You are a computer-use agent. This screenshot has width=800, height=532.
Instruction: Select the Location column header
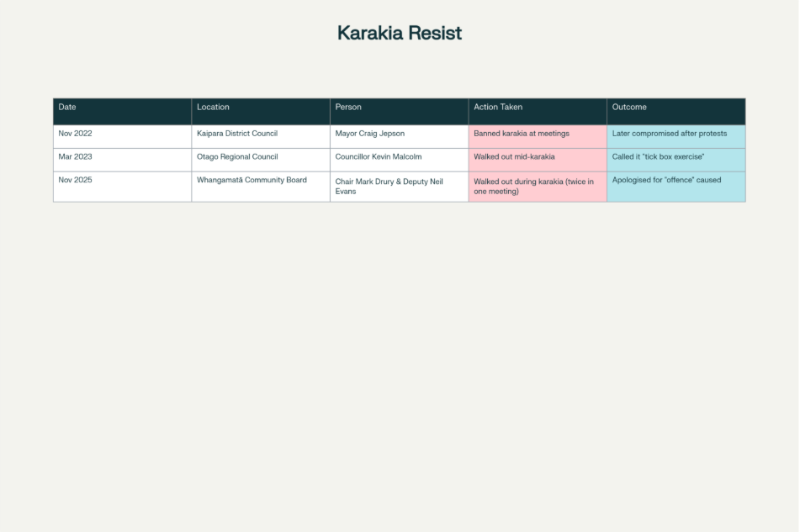261,108
